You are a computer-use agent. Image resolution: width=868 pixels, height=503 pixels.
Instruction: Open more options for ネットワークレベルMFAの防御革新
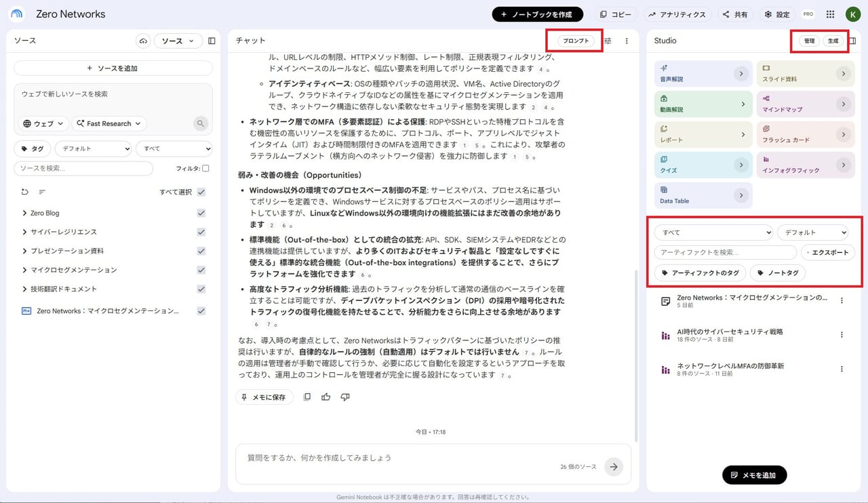pyautogui.click(x=842, y=369)
